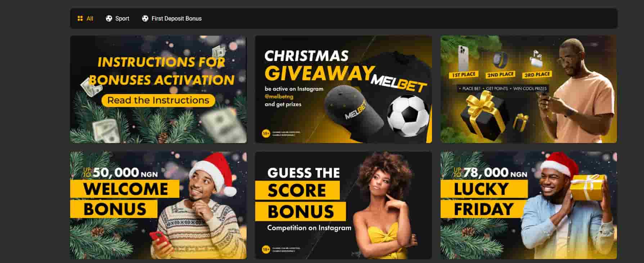Click the soccer ball icon beside Sport
Viewport: 644px width, 263px height.
(x=109, y=18)
